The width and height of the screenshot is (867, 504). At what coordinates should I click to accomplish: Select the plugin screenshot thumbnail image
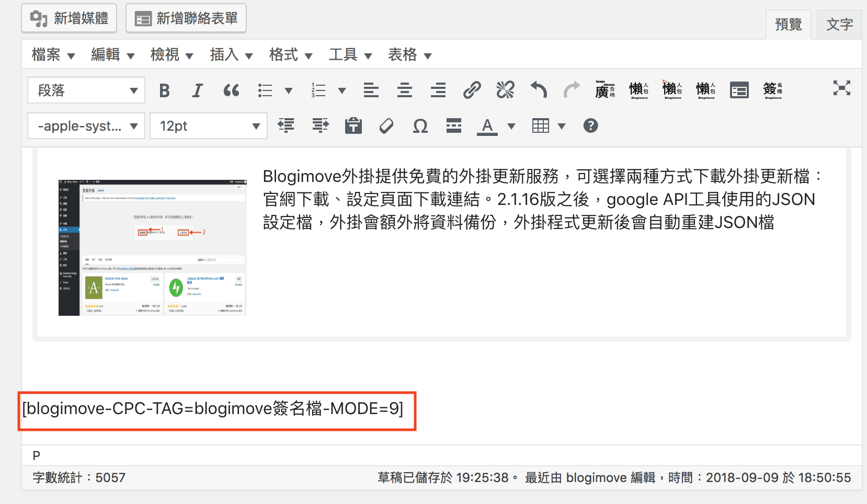153,247
